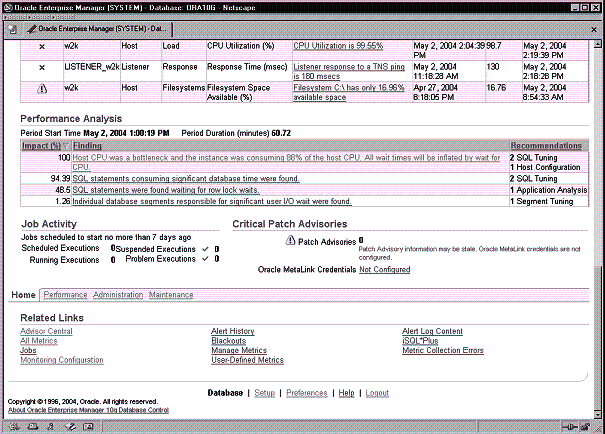Click the critical X icon in the LISTENER_w2k row
The width and height of the screenshot is (605, 434).
[x=42, y=68]
